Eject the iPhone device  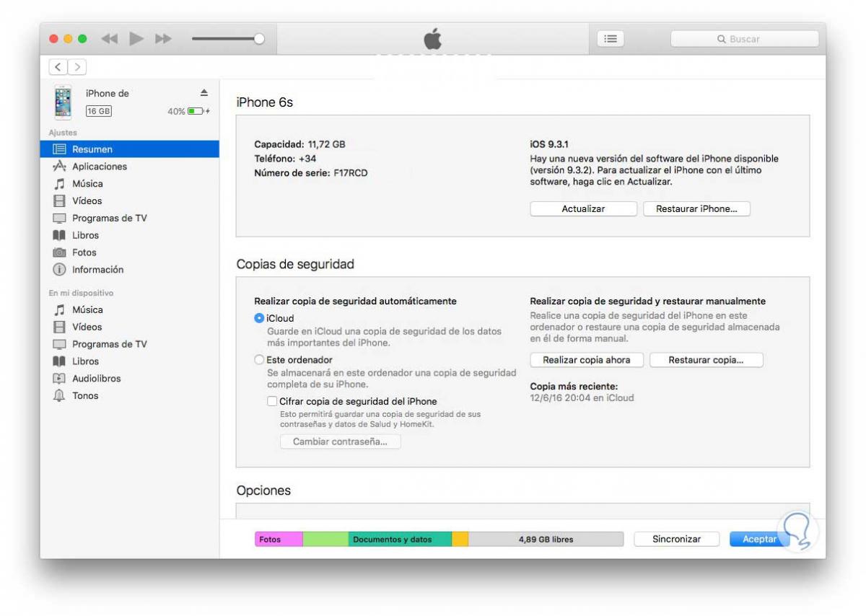click(204, 93)
